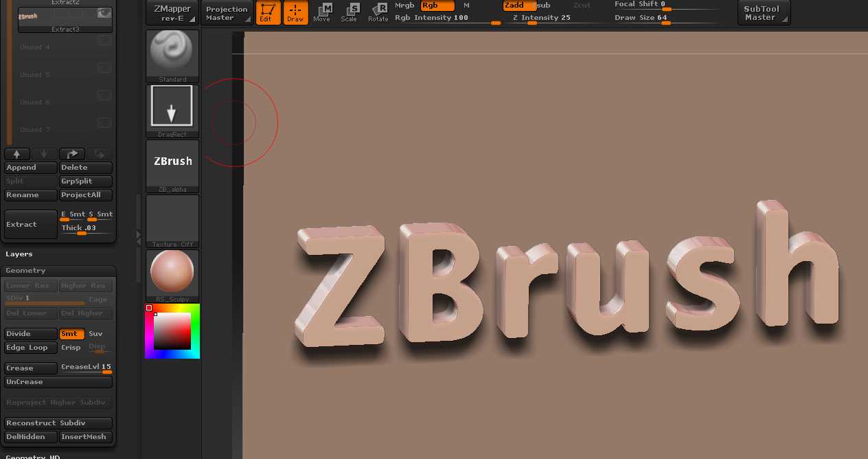
Task: Toggle the Unused 4 slot visibility
Action: click(x=104, y=41)
